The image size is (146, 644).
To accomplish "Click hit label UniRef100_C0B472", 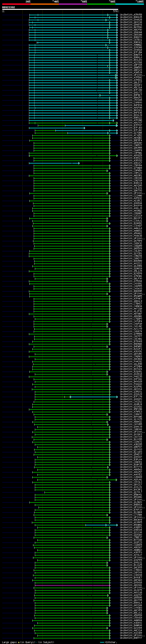I will (x=131, y=414).
